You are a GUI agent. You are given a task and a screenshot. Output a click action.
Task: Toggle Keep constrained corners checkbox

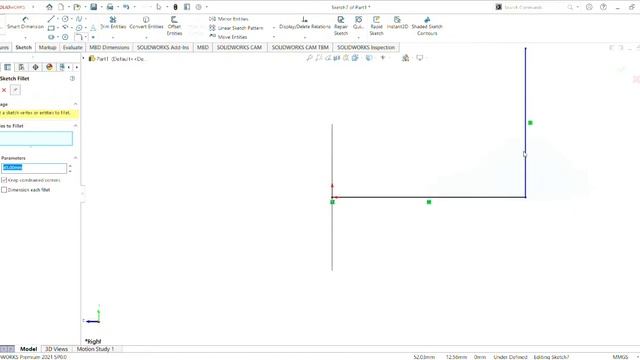click(4, 180)
